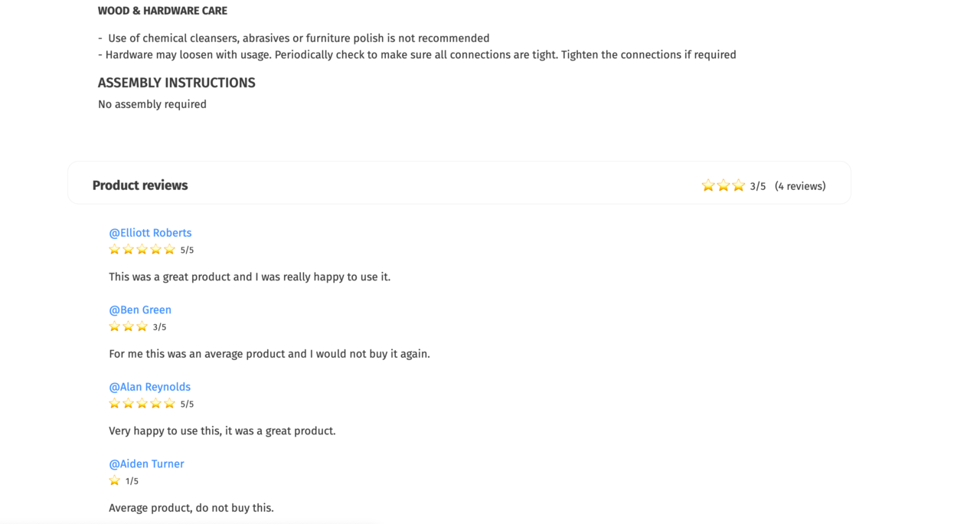Click the fifth star in Elliott Roberts' rating
Screen dimensions: 980x524
pyautogui.click(x=169, y=250)
